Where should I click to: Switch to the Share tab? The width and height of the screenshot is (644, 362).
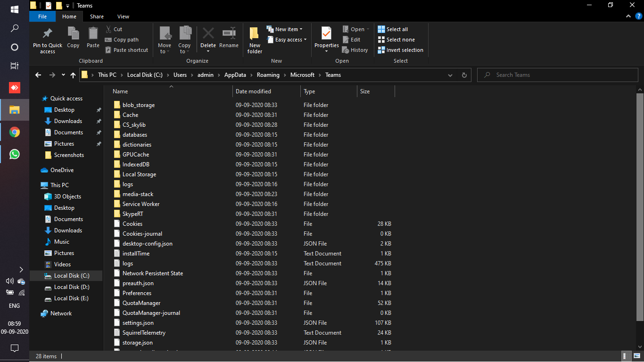pos(97,16)
